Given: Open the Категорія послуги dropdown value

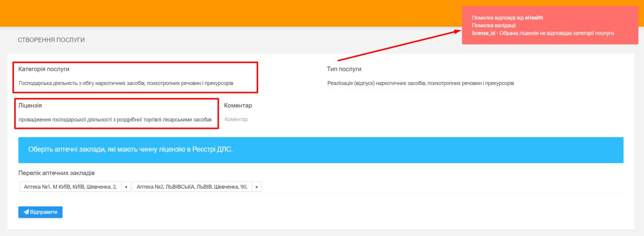Looking at the screenshot, I should 126,83.
